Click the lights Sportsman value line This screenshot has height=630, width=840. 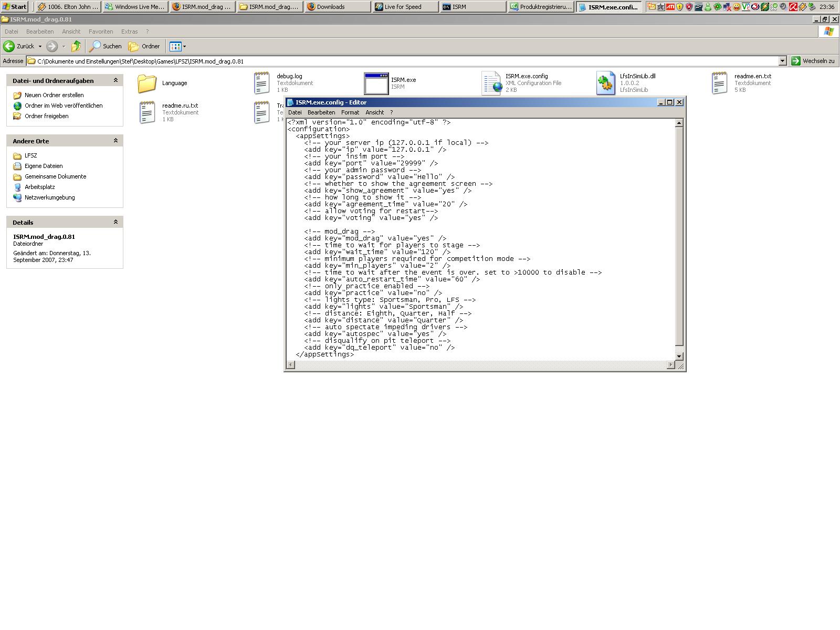384,307
